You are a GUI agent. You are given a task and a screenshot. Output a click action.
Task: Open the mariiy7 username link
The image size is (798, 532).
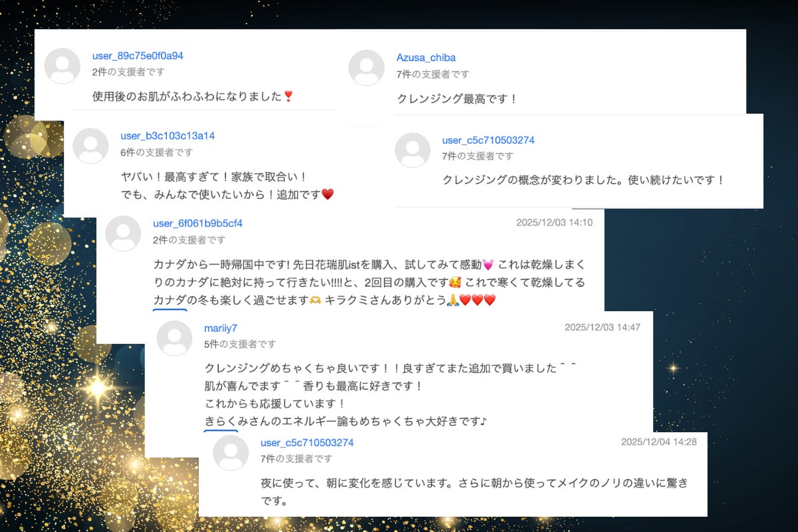220,328
